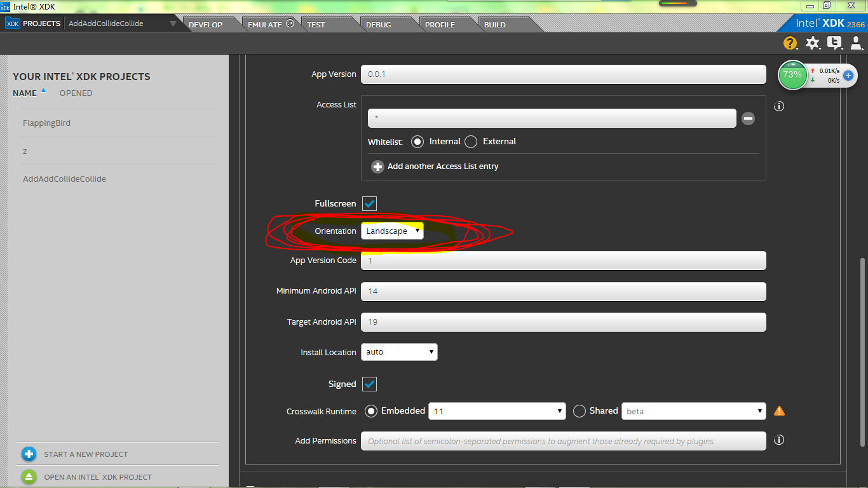
Task: Remove the Access List entry with minus icon
Action: click(748, 118)
